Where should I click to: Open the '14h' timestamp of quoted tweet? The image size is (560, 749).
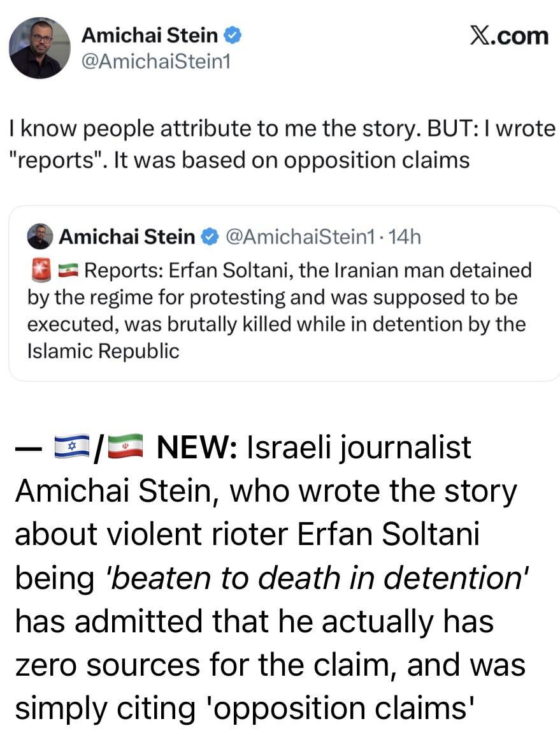405,237
